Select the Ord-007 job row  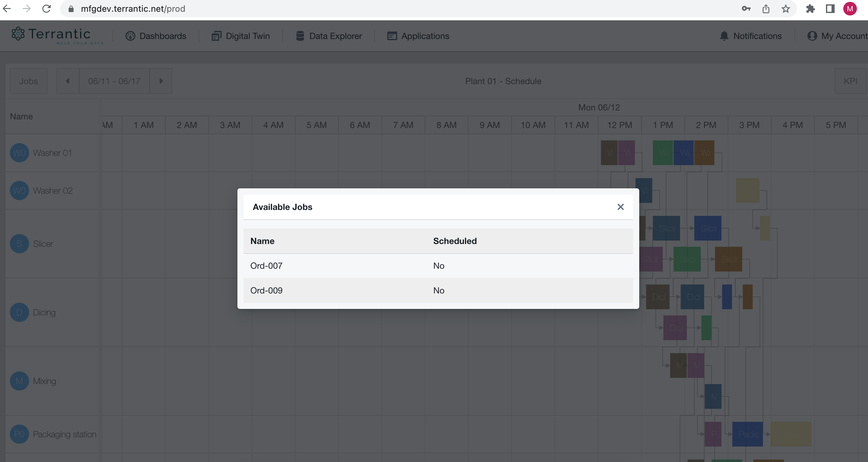coord(438,266)
